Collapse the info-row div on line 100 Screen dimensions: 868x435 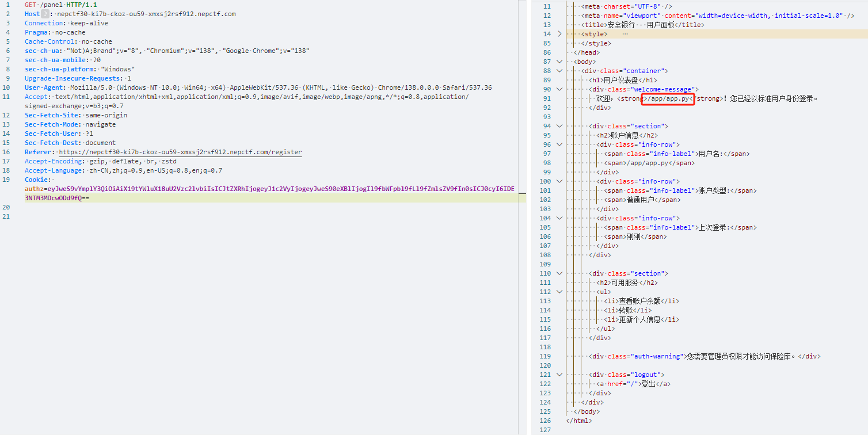click(x=559, y=181)
